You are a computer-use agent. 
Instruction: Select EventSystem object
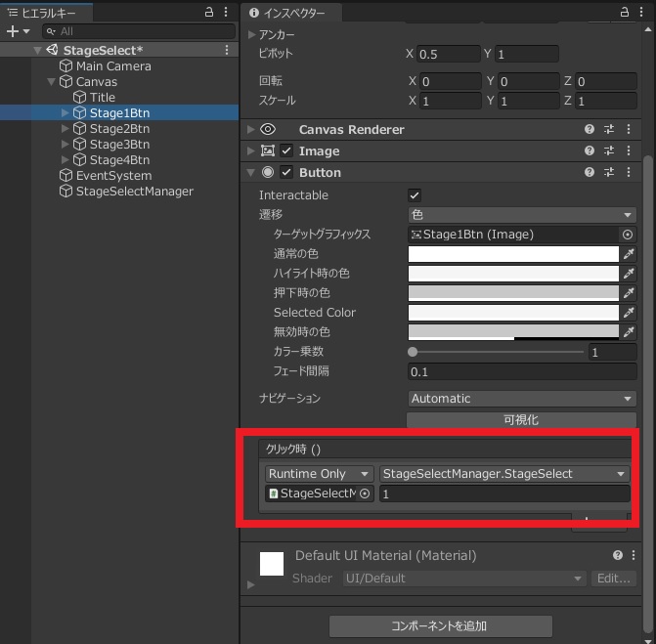(113, 176)
